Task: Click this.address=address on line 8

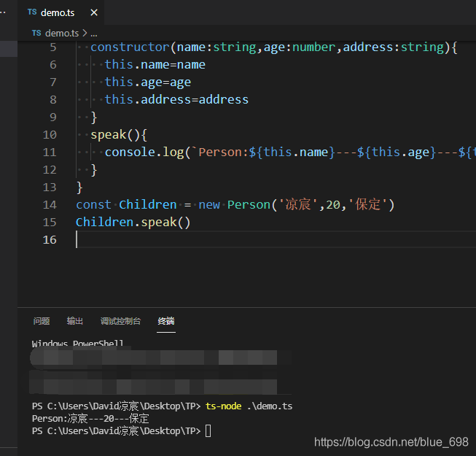Action: pyautogui.click(x=176, y=100)
